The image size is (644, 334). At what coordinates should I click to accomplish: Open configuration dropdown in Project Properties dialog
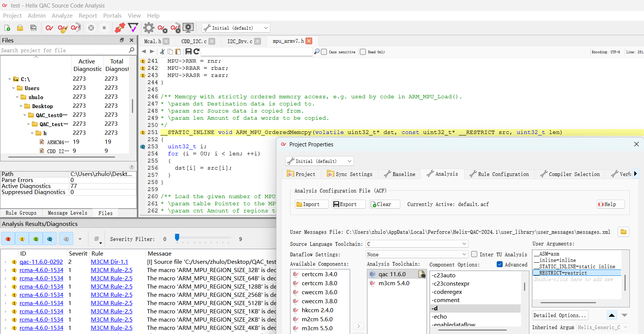[319, 161]
